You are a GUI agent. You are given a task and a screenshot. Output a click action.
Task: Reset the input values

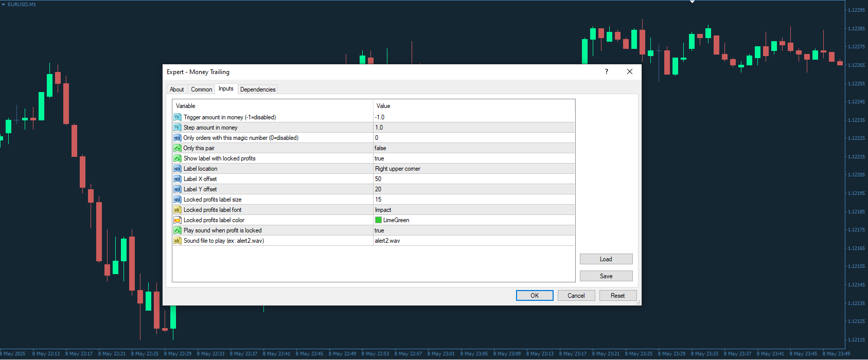pos(618,296)
